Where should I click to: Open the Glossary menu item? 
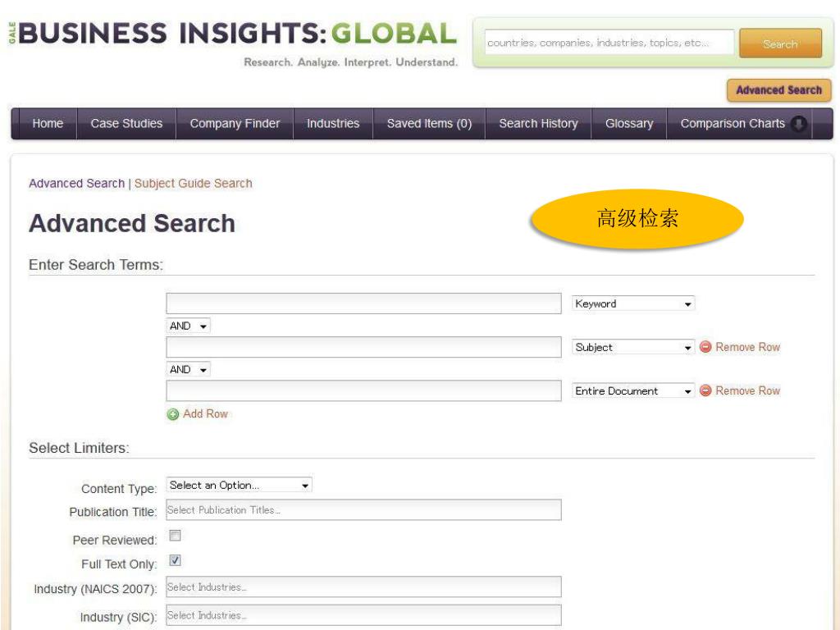[x=629, y=124]
